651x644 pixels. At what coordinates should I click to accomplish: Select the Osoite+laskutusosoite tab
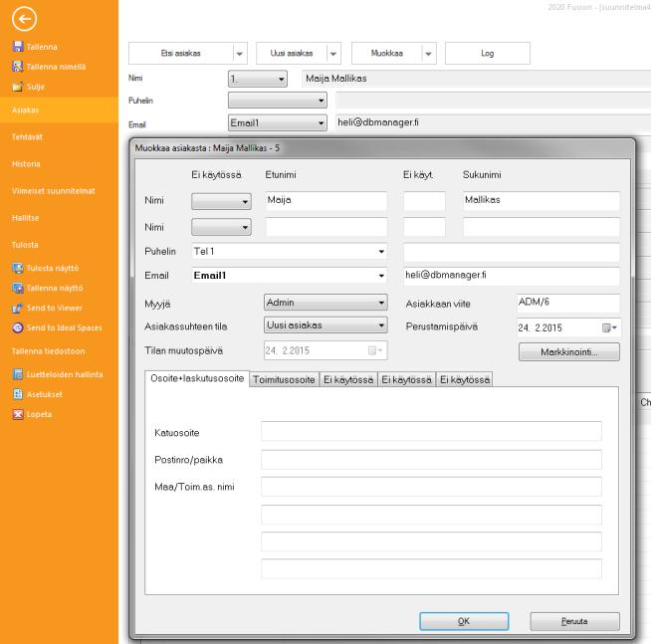pyautogui.click(x=197, y=378)
